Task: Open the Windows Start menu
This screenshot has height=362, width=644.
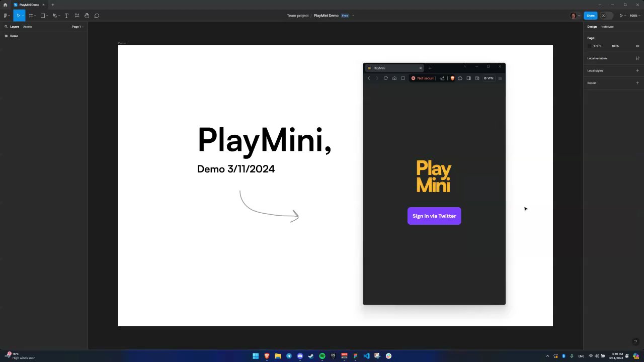Action: tap(256, 356)
